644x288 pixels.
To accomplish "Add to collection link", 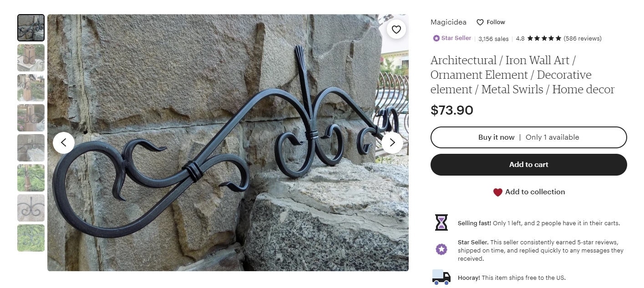I will 535,192.
